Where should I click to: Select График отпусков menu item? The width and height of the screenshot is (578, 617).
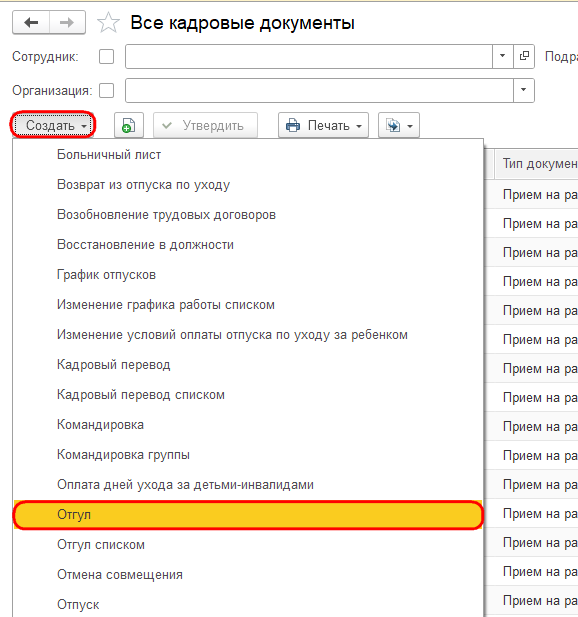(x=248, y=275)
